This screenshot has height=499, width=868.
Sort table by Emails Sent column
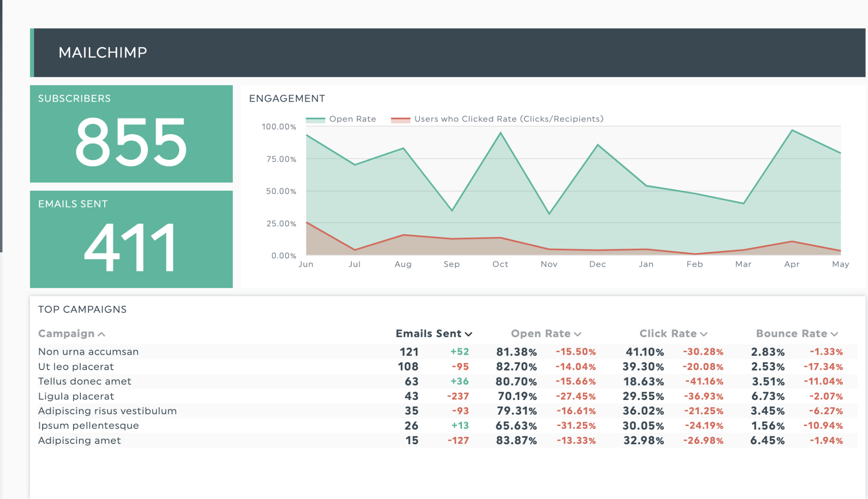(434, 334)
